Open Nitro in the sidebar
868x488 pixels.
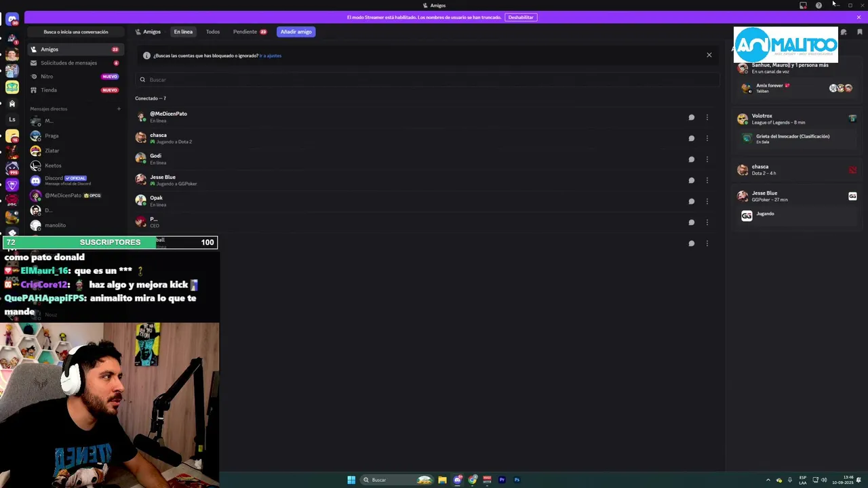75,77
